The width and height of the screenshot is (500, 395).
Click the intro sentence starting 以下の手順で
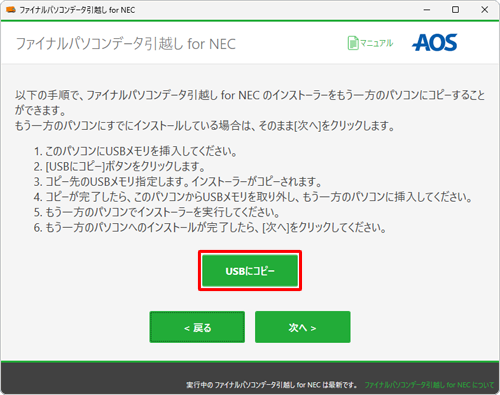coord(250,103)
